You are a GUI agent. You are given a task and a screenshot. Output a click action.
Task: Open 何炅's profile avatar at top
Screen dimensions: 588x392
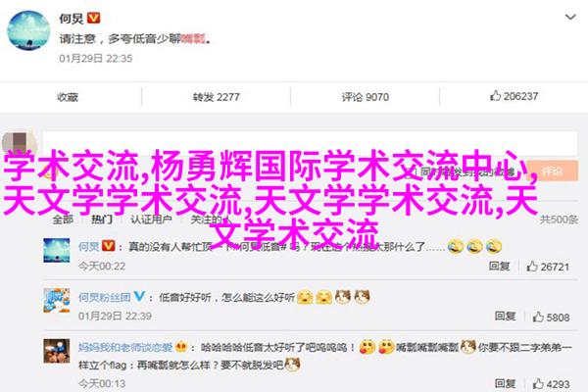[x=28, y=30]
